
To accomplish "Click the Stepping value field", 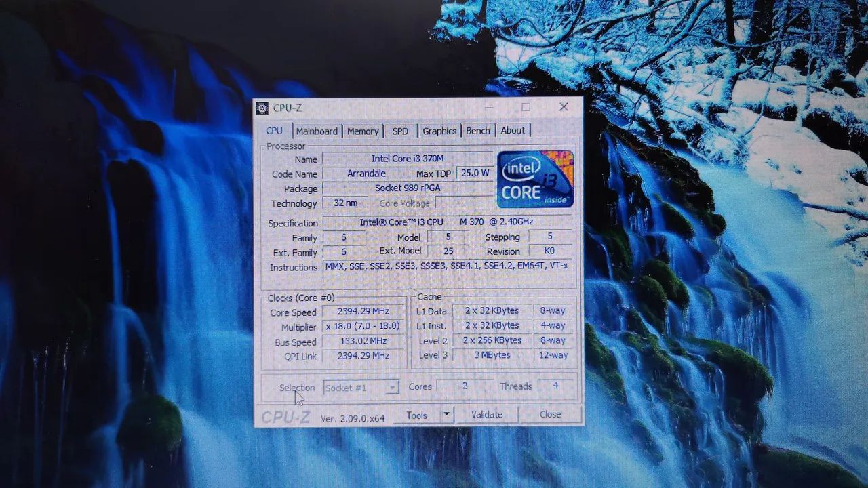I will (550, 237).
